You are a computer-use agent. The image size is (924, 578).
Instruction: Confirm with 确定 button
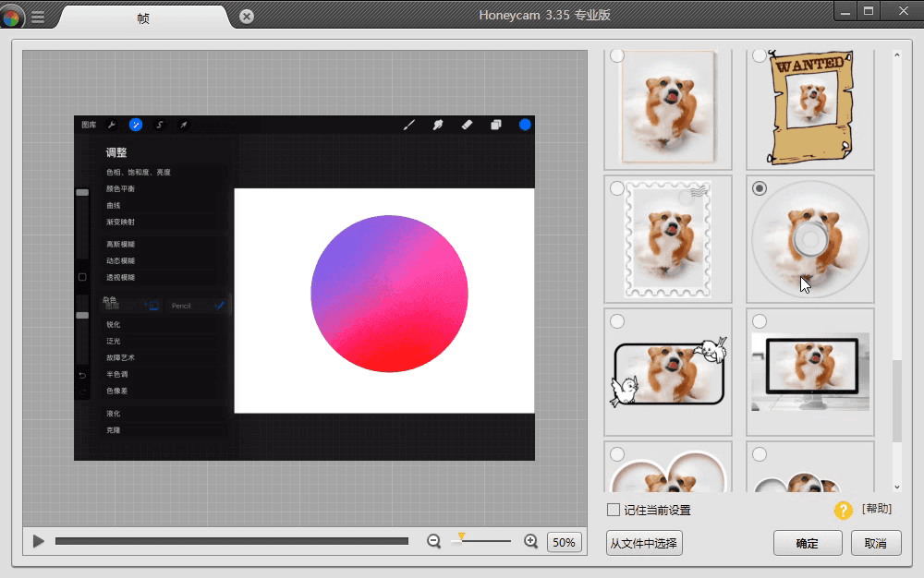[x=808, y=543]
